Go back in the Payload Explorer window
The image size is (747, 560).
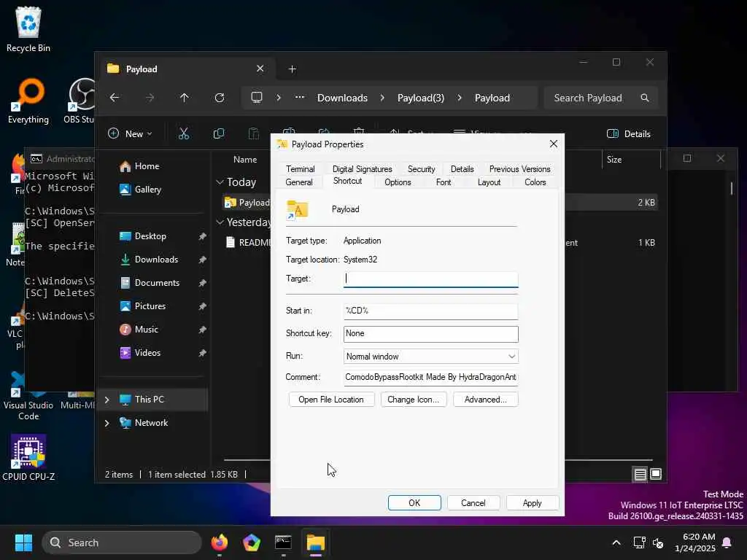(x=115, y=98)
